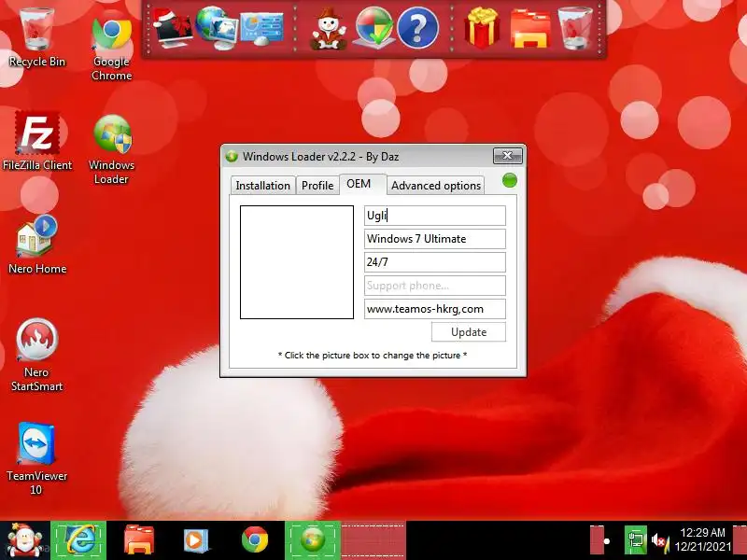This screenshot has width=747, height=560.
Task: Click the Santa-hat computer dock icon
Action: click(173, 29)
